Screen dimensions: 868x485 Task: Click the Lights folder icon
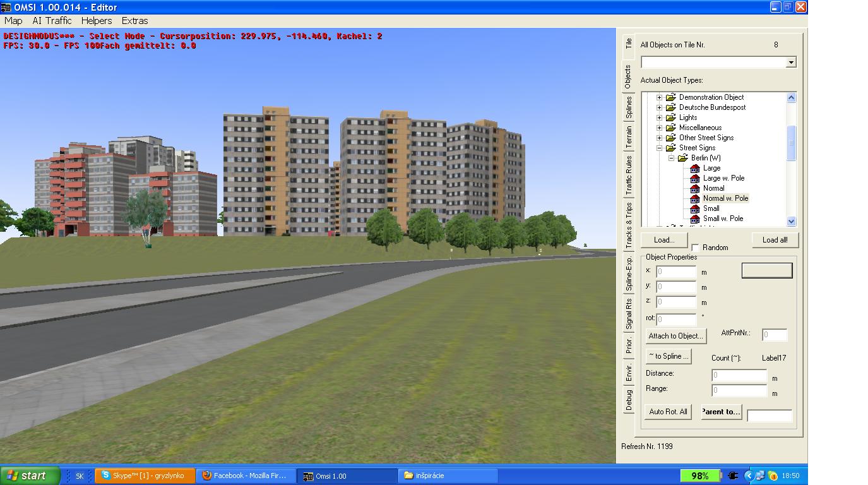click(x=670, y=117)
